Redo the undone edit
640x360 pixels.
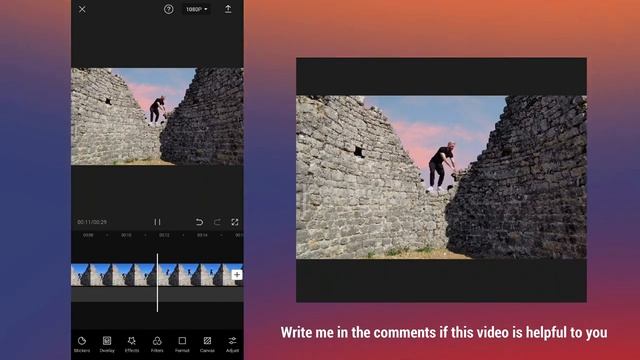click(217, 222)
